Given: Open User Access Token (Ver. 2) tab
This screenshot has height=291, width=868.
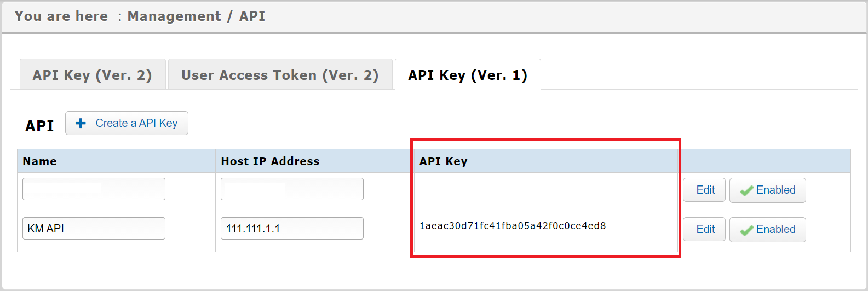Looking at the screenshot, I should 280,75.
